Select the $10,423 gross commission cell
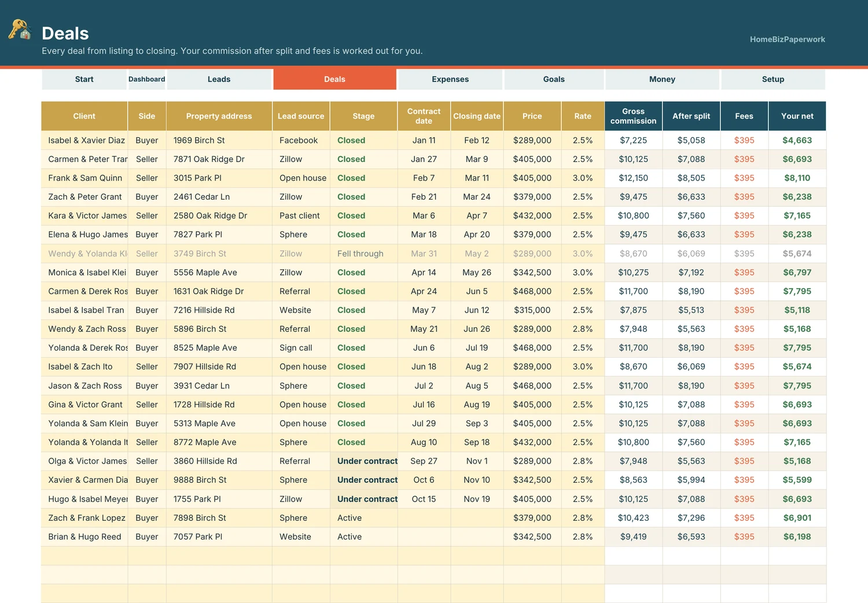Screen dimensions: 868x603 pyautogui.click(x=634, y=518)
